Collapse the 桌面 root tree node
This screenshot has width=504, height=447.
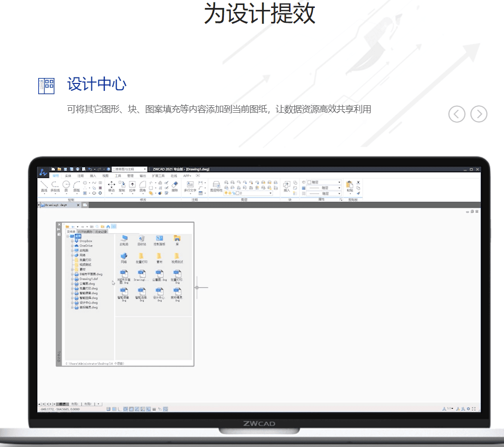tap(68, 236)
